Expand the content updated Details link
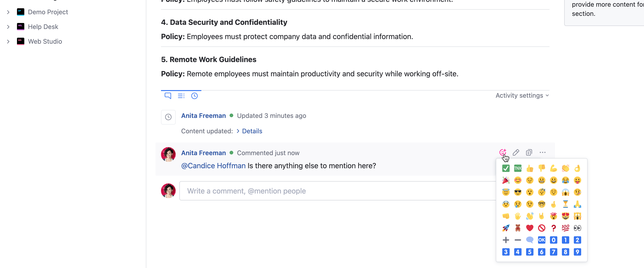Screen dimensions: 644x268 tap(252, 131)
